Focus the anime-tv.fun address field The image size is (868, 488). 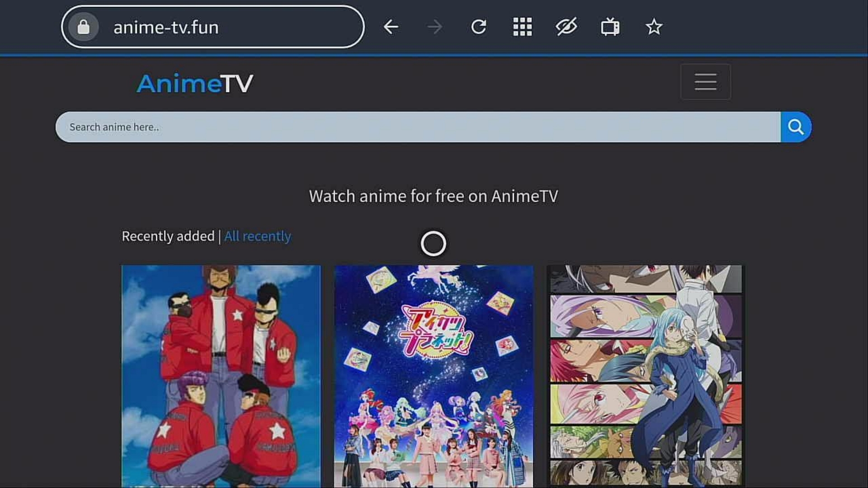[212, 27]
